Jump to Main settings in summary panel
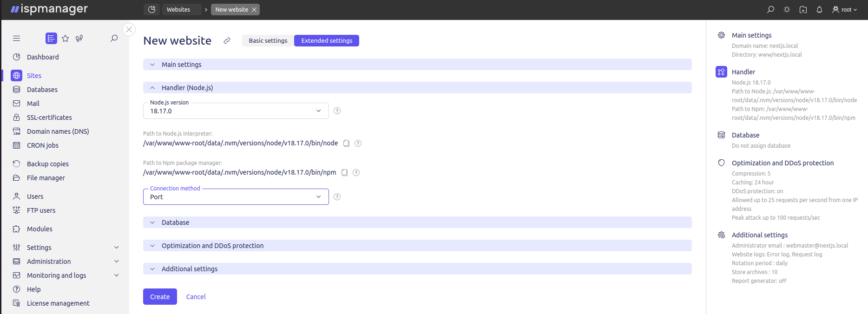The image size is (868, 314). (751, 35)
